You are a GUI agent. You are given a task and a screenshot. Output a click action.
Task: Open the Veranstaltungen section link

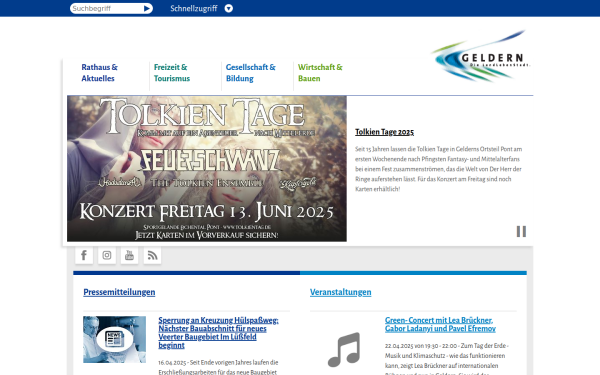[x=341, y=292]
